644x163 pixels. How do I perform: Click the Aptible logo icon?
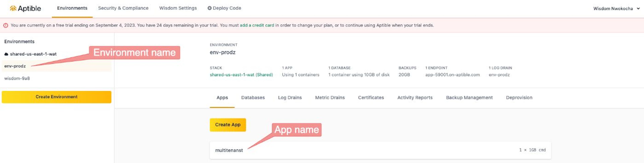click(13, 9)
